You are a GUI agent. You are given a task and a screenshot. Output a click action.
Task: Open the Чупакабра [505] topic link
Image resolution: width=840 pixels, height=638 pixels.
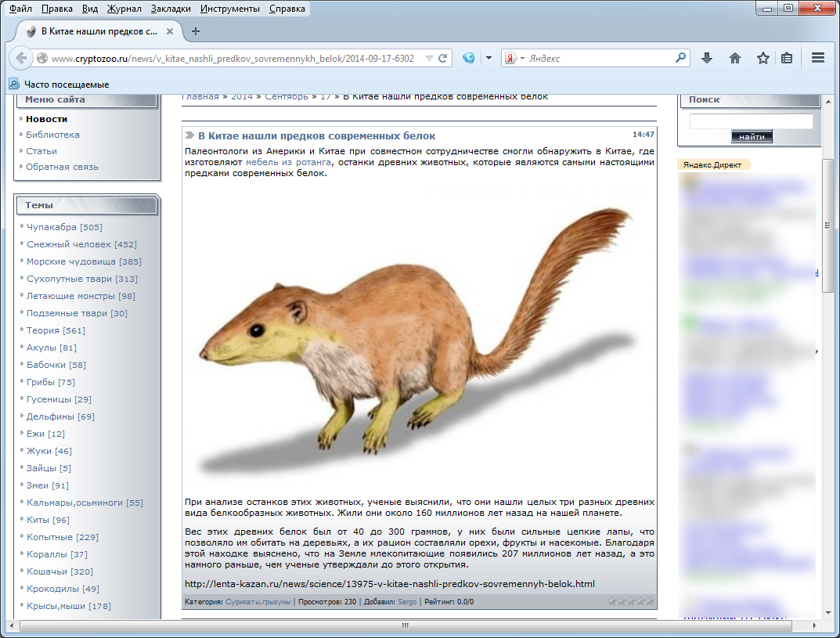pyautogui.click(x=64, y=227)
